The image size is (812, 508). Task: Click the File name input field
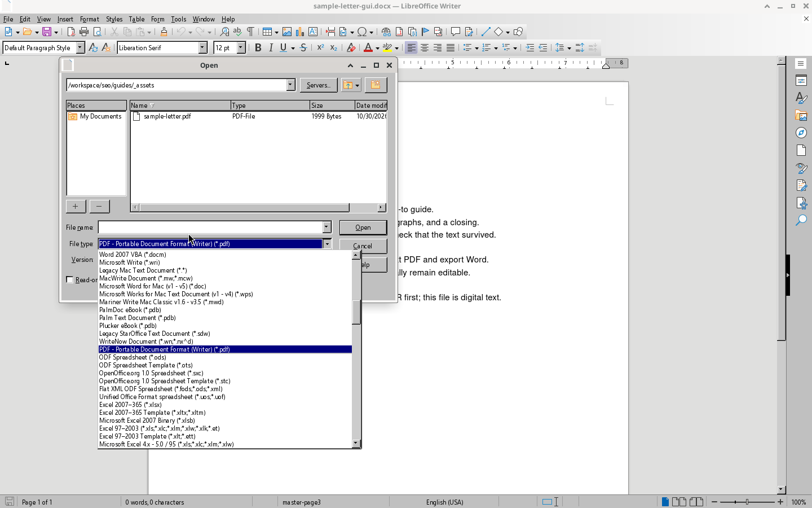tap(210, 227)
